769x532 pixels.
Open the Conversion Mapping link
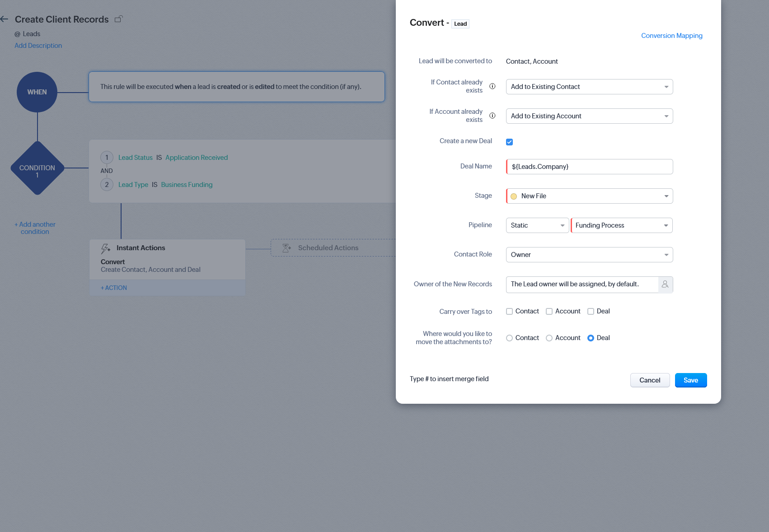pos(672,35)
